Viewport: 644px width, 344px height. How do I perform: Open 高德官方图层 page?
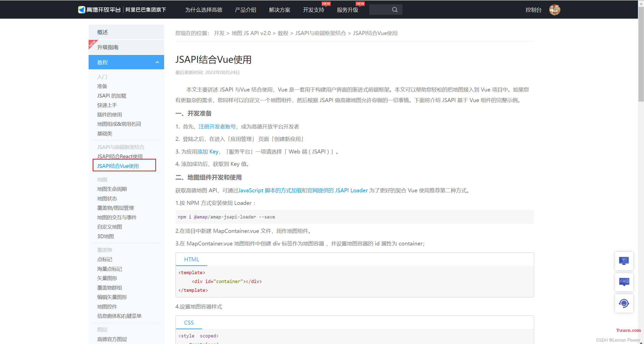[112, 339]
